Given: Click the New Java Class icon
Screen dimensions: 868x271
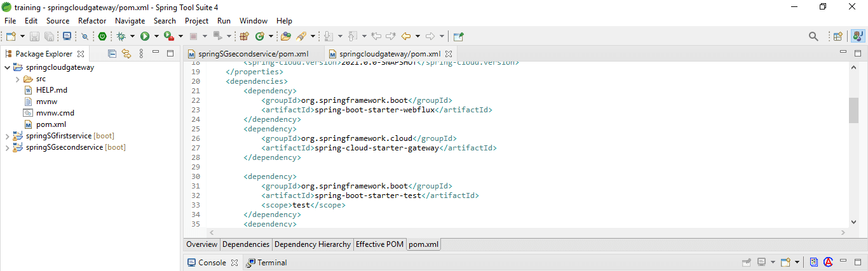Looking at the screenshot, I should [x=260, y=36].
